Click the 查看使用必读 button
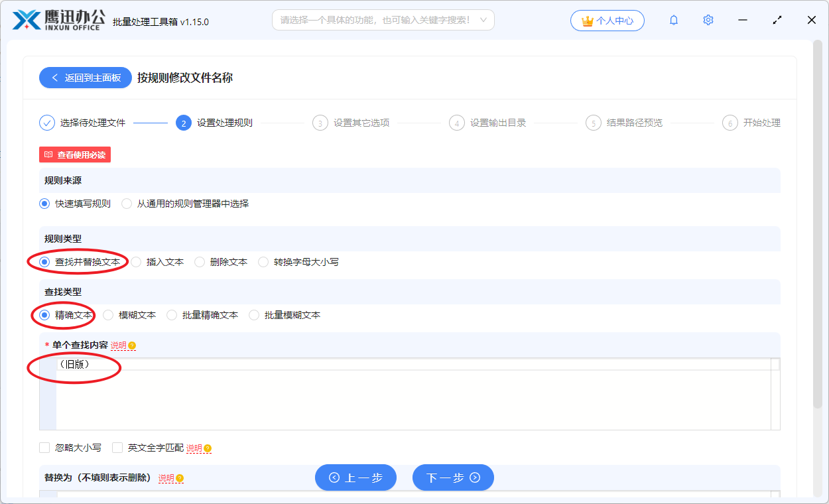Image resolution: width=829 pixels, height=504 pixels. (74, 155)
